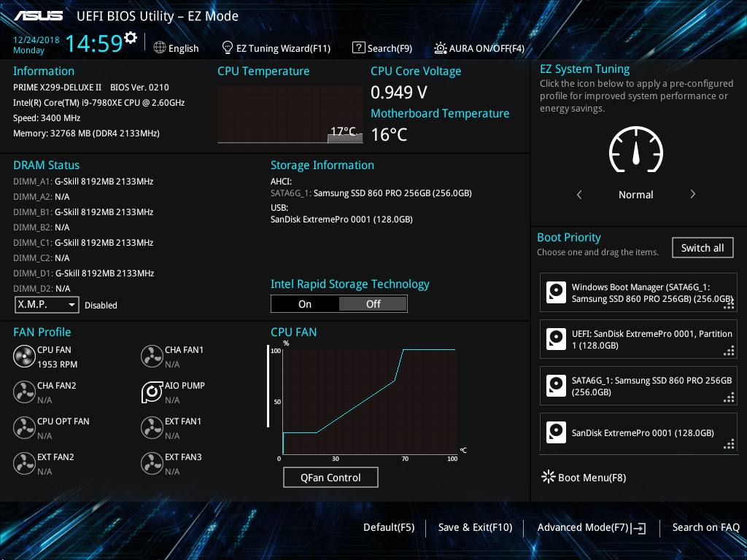Screen dimensions: 747x560
Task: Click the Advanced Mode exit arrow icon
Action: tap(638, 528)
